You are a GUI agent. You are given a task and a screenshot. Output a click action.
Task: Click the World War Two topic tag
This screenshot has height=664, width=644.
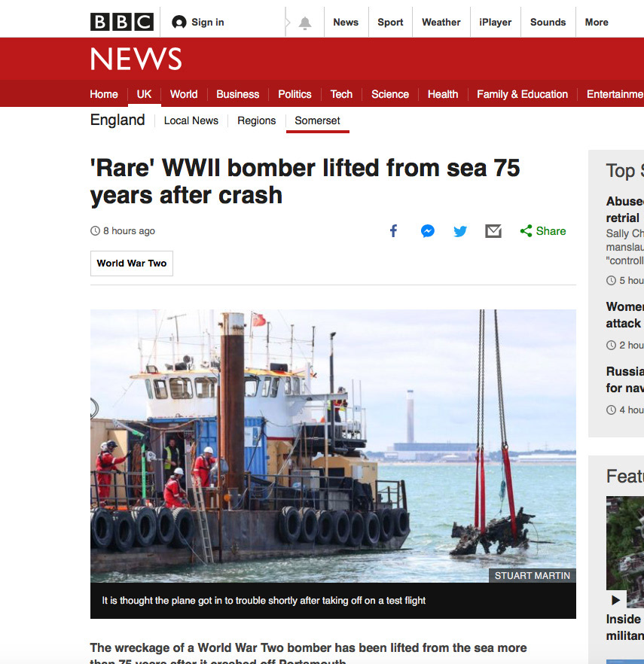click(132, 263)
